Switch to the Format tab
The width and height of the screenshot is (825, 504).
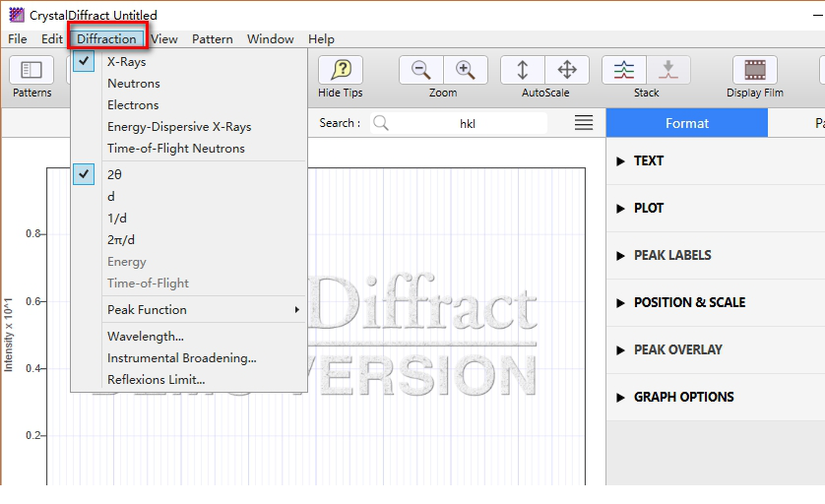[x=686, y=123]
